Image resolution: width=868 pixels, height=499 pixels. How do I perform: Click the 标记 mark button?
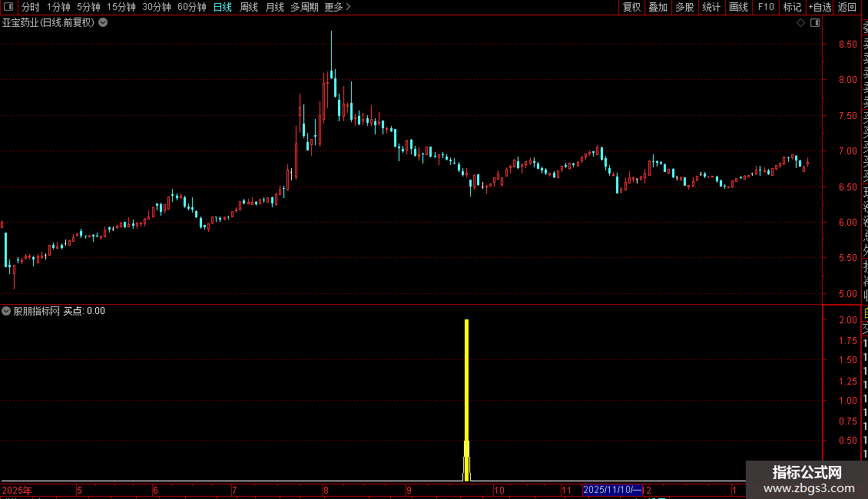tap(792, 7)
